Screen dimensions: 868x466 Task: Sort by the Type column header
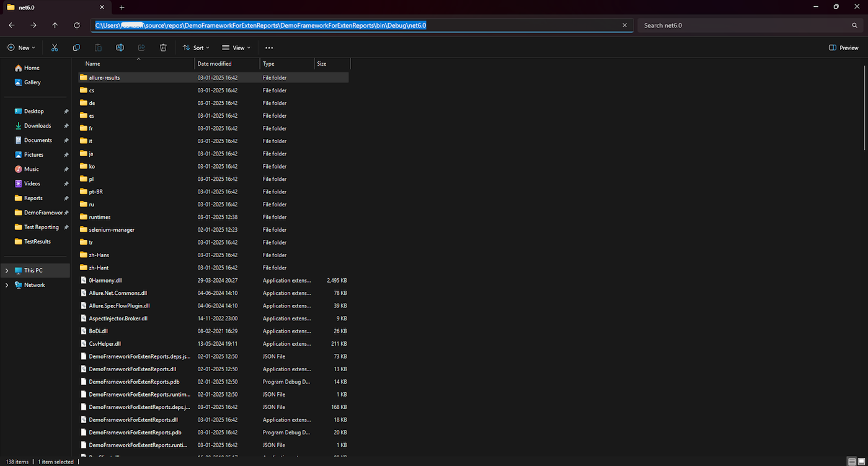click(287, 64)
